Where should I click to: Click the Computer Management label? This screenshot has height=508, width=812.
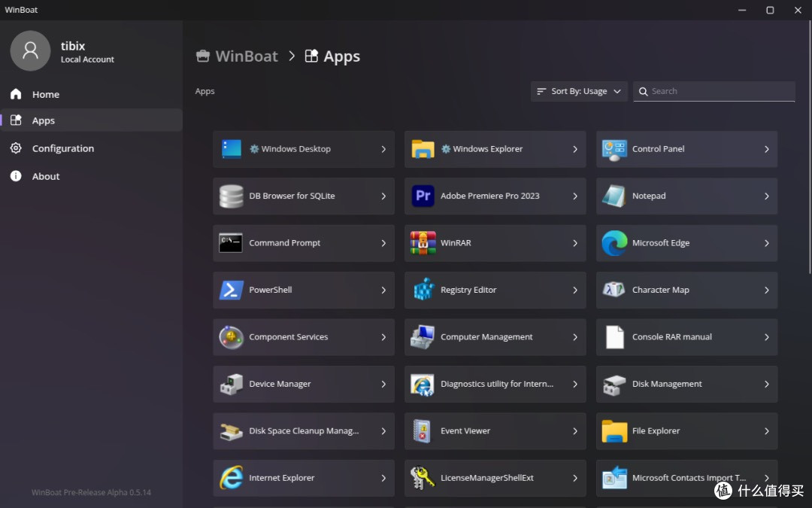tap(486, 337)
